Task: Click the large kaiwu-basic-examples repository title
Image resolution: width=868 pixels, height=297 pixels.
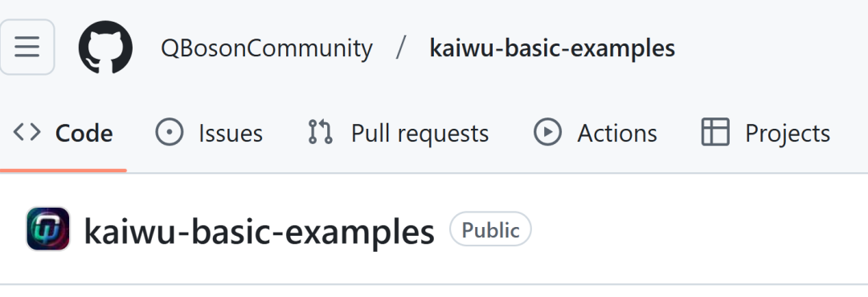Action: (259, 232)
